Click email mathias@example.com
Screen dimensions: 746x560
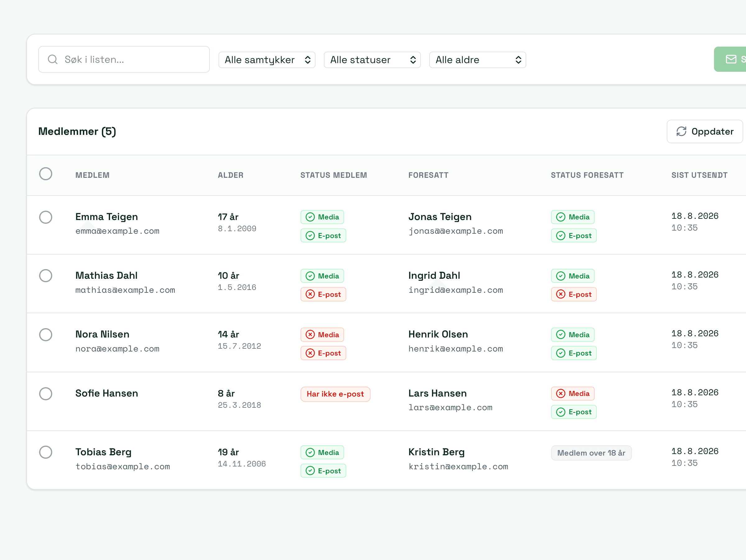(125, 290)
